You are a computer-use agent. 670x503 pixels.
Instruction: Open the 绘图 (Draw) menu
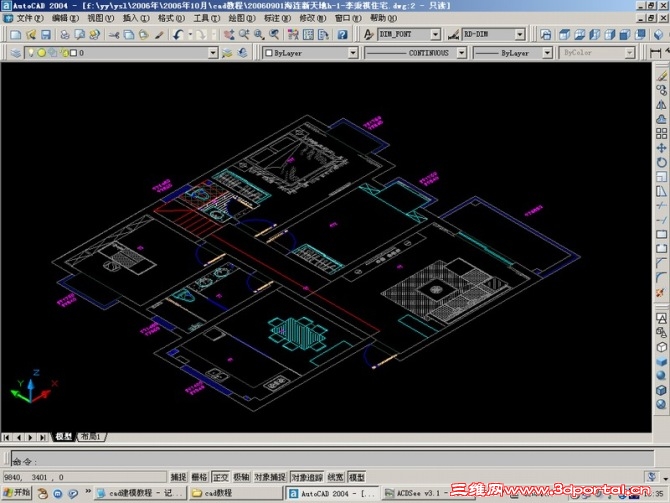coord(242,18)
